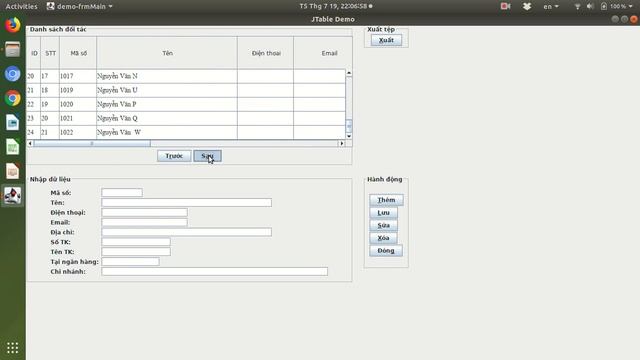The width and height of the screenshot is (640, 360).
Task: Focus the Địa chỉ input field
Action: click(x=187, y=232)
